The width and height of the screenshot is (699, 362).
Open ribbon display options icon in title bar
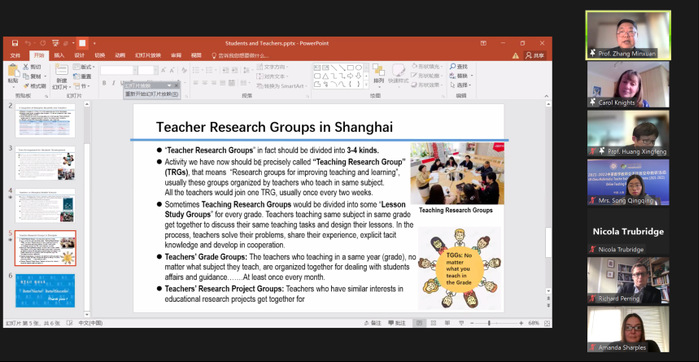click(483, 43)
